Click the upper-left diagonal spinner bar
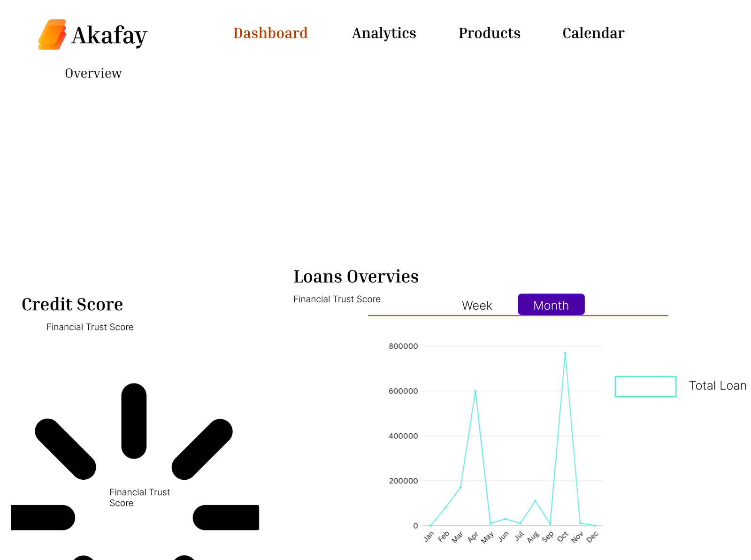This screenshot has width=751, height=560. pyautogui.click(x=66, y=449)
